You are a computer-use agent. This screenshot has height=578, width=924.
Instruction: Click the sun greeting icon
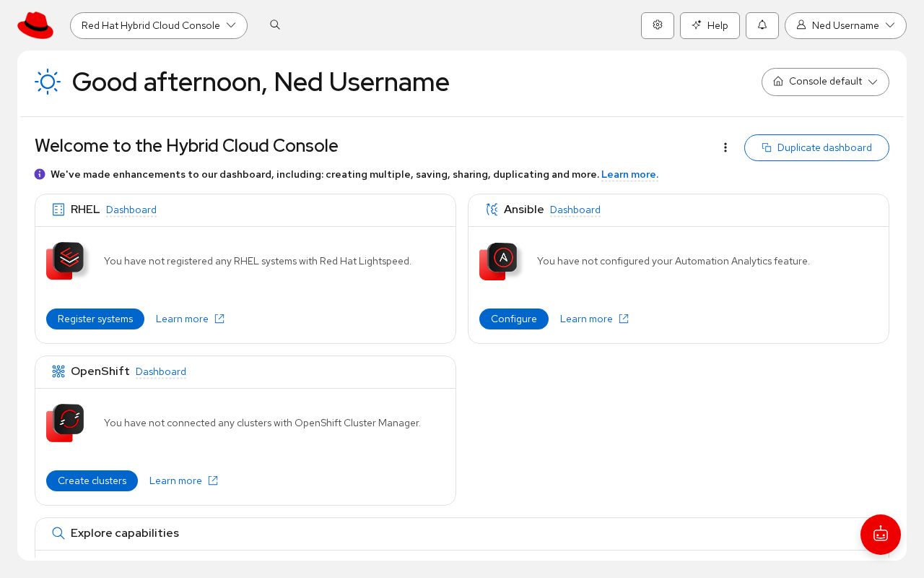tap(48, 82)
